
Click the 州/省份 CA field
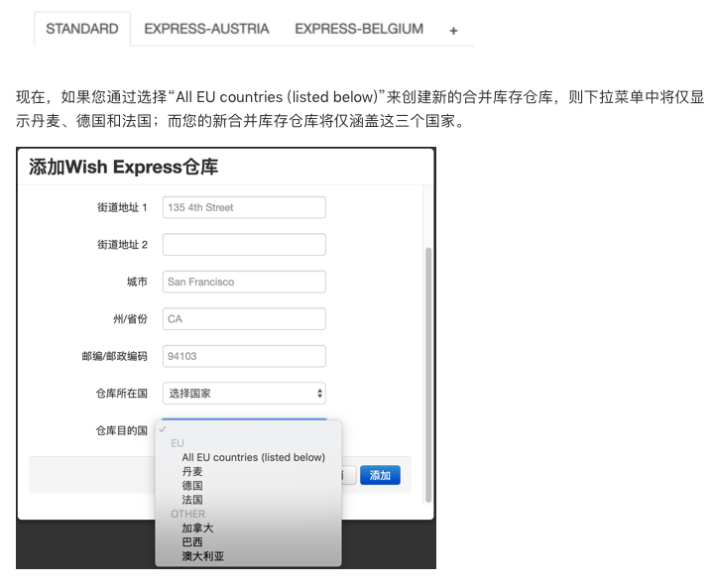point(244,318)
